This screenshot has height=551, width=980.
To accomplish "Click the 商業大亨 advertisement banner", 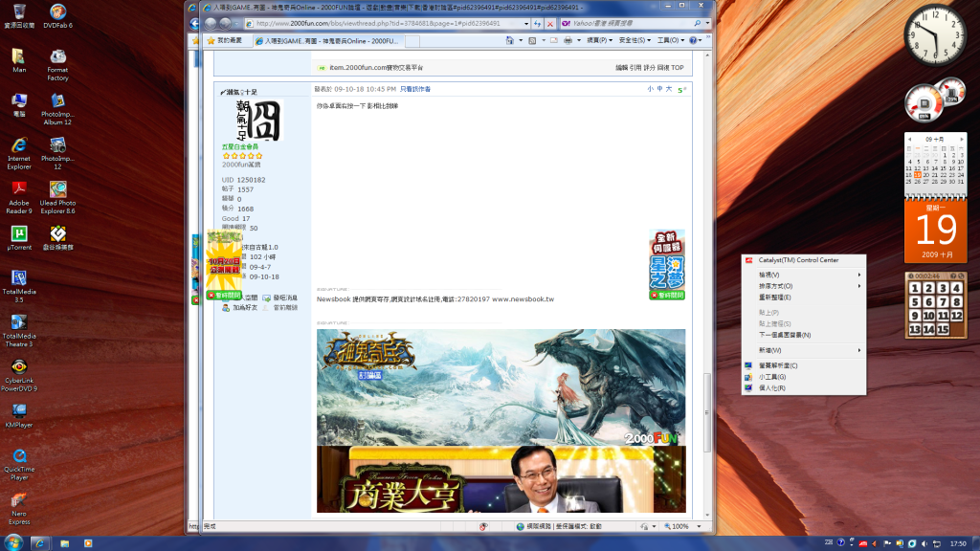I will tap(501, 479).
